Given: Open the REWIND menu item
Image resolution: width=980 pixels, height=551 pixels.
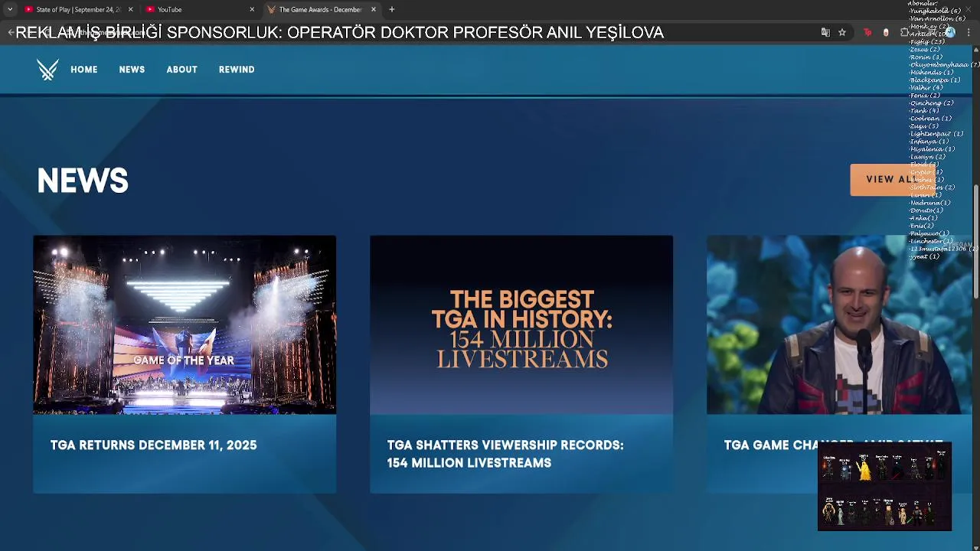Looking at the screenshot, I should (237, 70).
